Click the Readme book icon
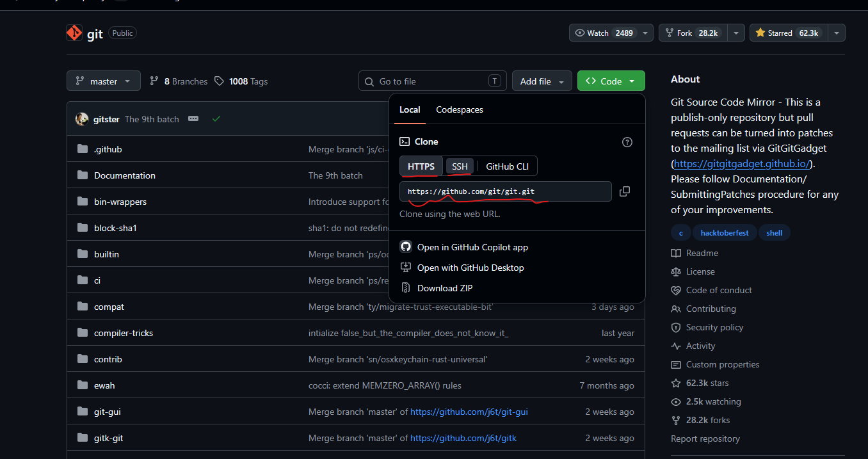This screenshot has width=868, height=459. click(x=676, y=254)
